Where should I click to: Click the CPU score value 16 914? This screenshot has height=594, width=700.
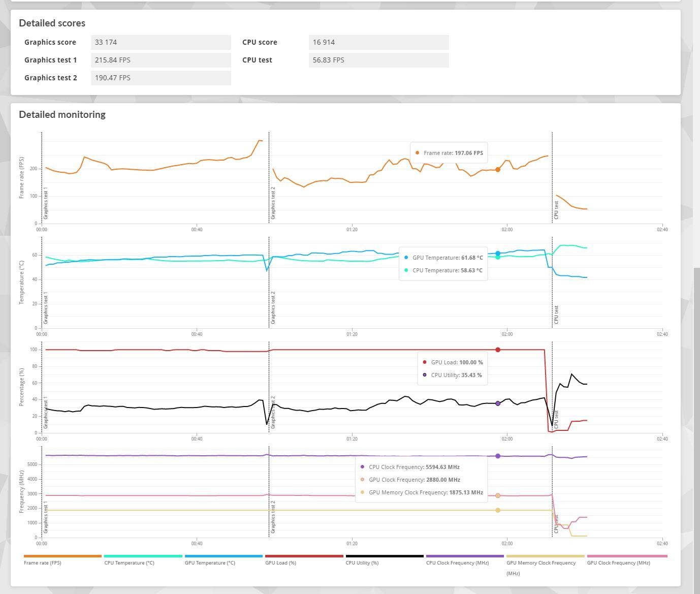pyautogui.click(x=379, y=42)
